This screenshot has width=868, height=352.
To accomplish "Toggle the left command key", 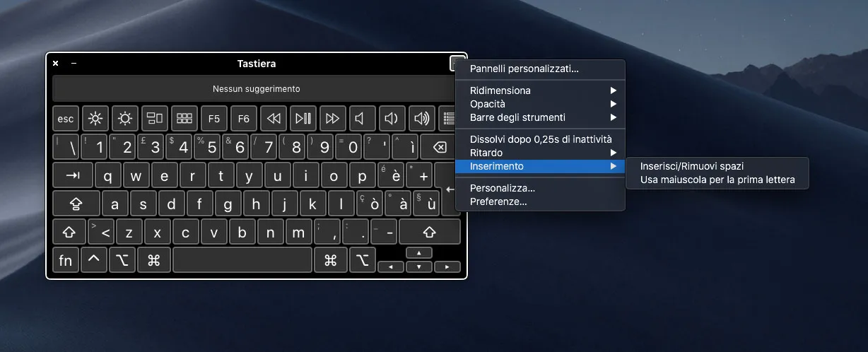I will (x=153, y=260).
